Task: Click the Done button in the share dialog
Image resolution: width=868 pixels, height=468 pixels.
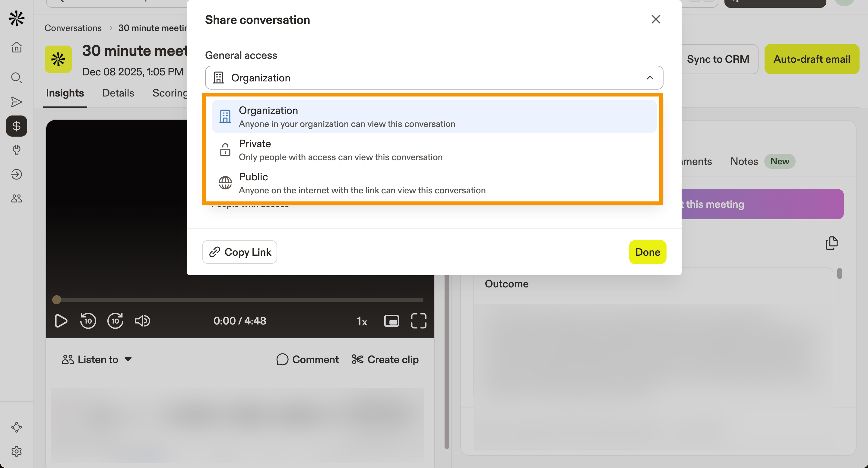Action: [647, 252]
